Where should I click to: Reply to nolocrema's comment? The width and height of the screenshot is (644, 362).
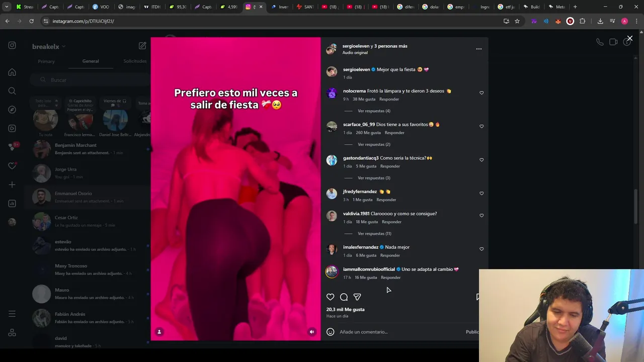(389, 100)
